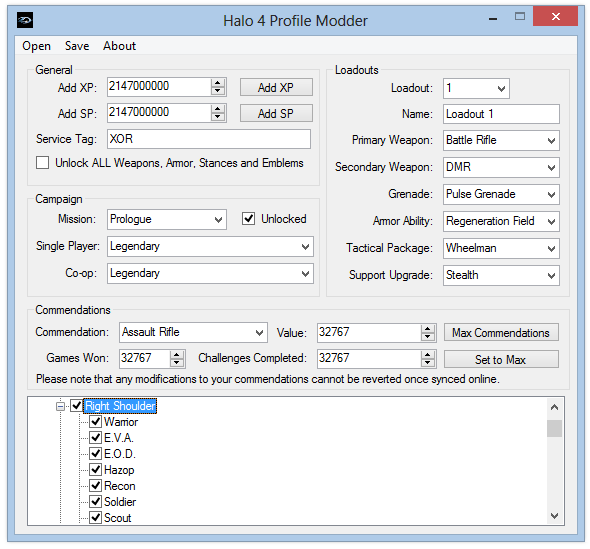The width and height of the screenshot is (590, 549).
Task: Click tree list scroll up arrow
Action: coord(554,407)
